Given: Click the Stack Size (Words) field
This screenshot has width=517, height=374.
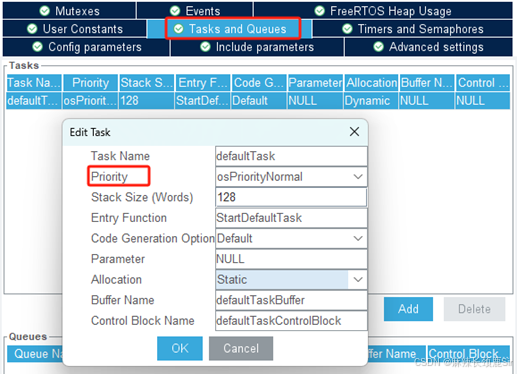Looking at the screenshot, I should pyautogui.click(x=291, y=197).
